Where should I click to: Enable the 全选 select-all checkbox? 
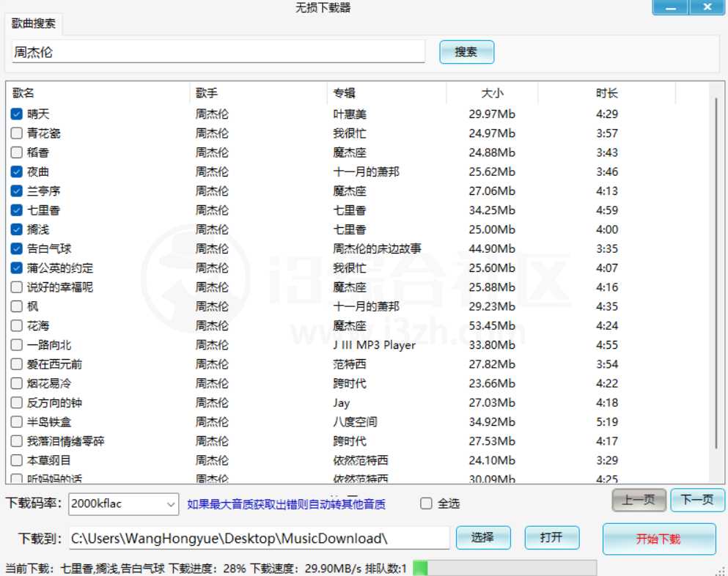tap(426, 503)
